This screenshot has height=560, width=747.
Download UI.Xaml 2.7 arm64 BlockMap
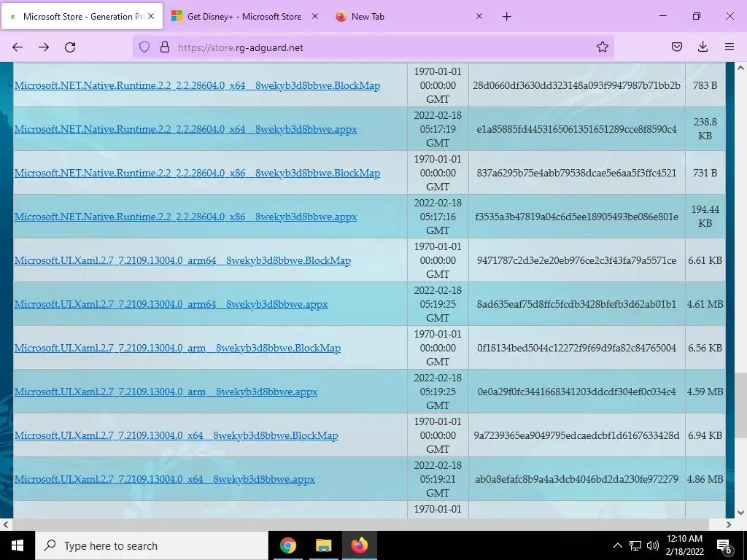(182, 261)
